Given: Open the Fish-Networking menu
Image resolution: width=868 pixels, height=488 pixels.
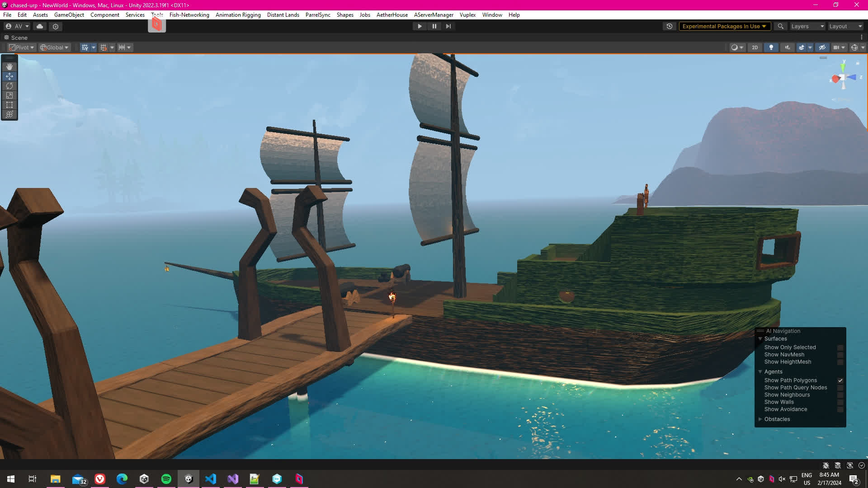Looking at the screenshot, I should pos(189,15).
